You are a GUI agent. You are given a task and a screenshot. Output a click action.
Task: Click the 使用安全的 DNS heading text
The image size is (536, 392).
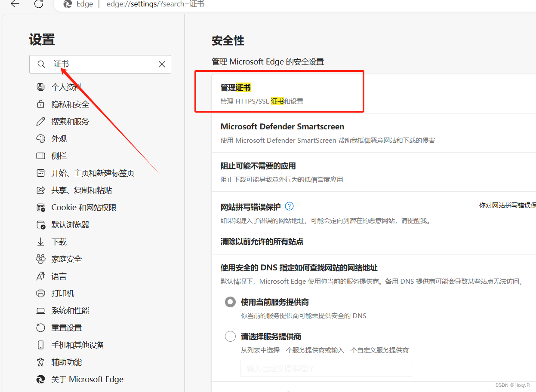[299, 268]
